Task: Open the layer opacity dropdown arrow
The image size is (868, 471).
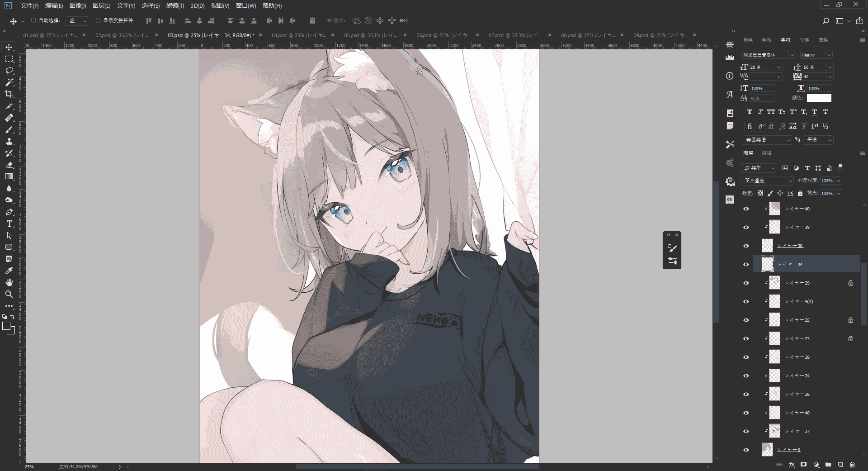Action: [839, 181]
